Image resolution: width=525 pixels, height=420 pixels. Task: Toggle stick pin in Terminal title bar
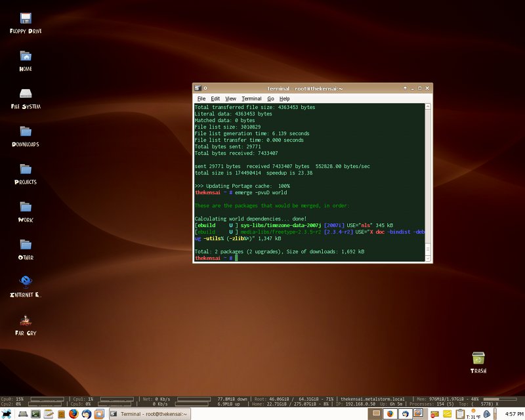pyautogui.click(x=205, y=88)
